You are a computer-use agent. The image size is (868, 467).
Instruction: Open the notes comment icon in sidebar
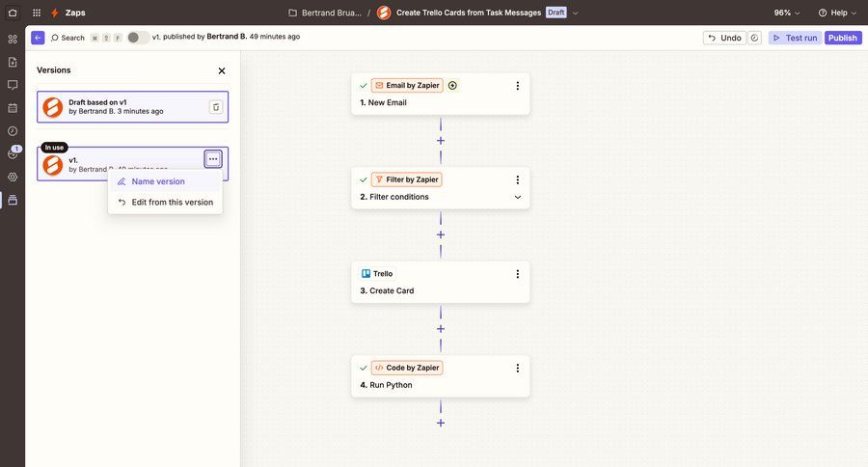(13, 85)
